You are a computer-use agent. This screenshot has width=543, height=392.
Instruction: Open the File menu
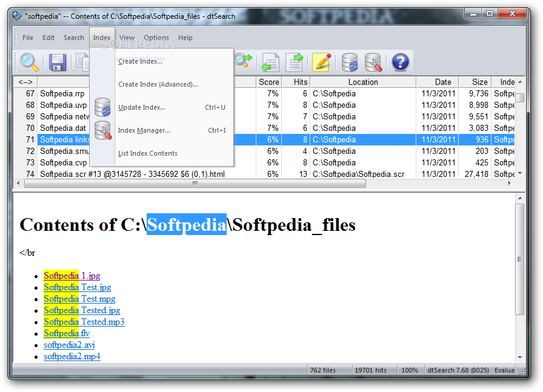tap(28, 38)
